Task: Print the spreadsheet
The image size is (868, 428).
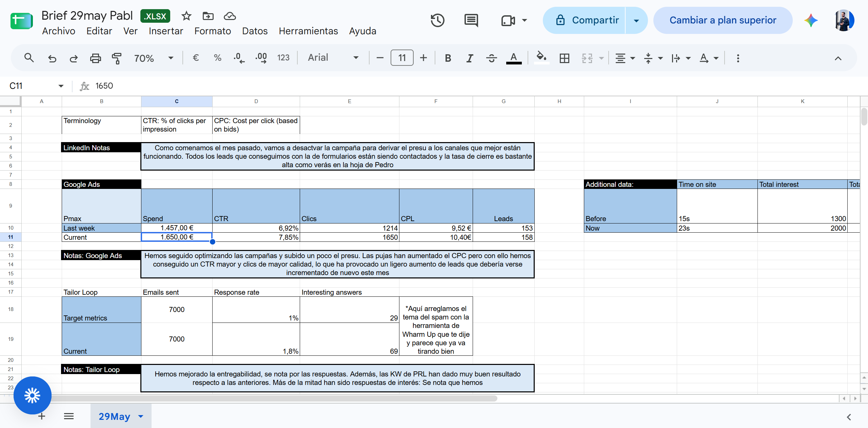Action: (x=95, y=58)
